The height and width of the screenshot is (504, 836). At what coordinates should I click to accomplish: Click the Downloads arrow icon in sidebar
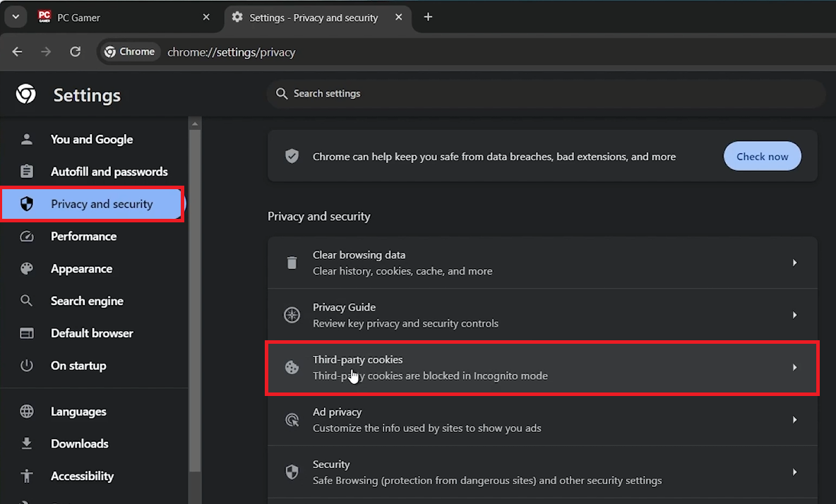click(27, 443)
